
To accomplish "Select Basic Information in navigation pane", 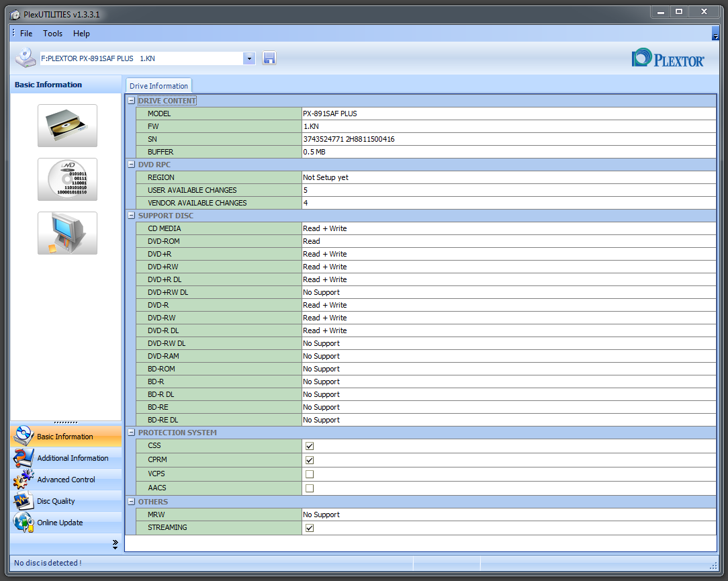I will pyautogui.click(x=66, y=437).
